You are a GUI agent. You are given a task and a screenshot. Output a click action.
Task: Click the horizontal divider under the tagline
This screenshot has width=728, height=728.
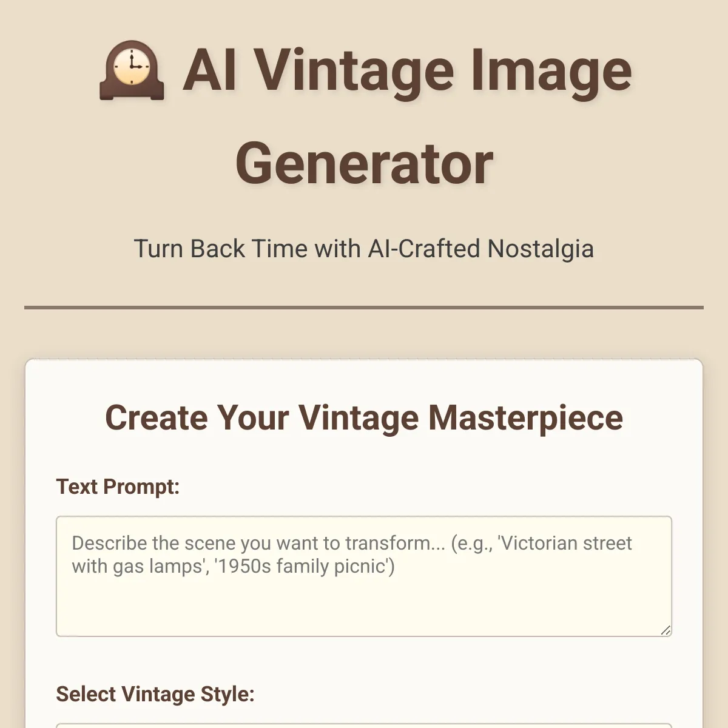[x=364, y=308]
